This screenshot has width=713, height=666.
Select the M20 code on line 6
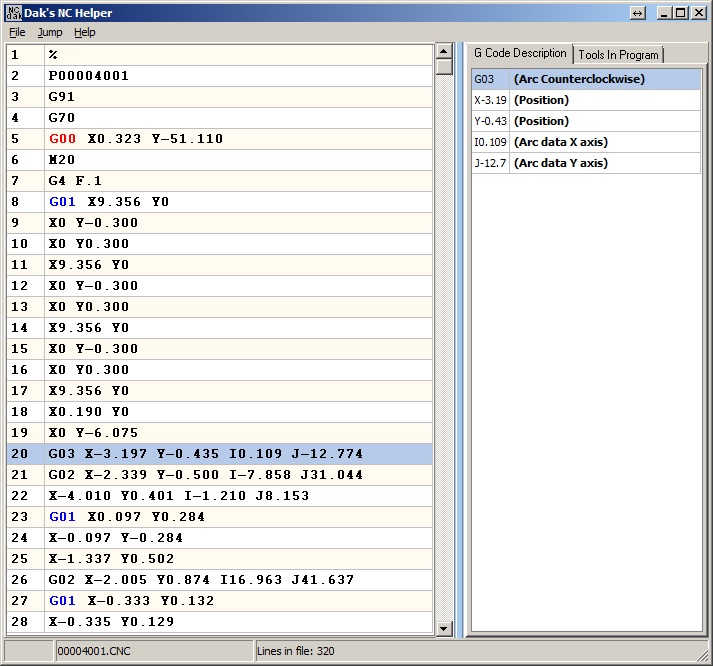62,160
